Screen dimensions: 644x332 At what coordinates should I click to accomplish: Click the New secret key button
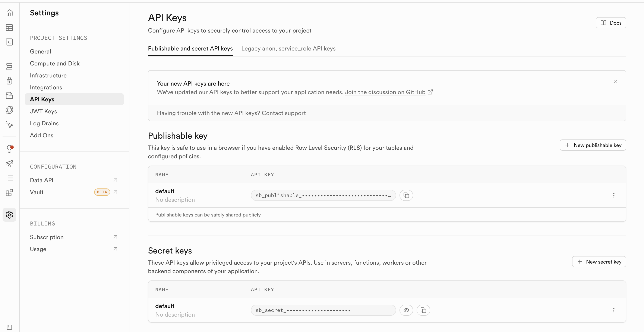(x=599, y=262)
